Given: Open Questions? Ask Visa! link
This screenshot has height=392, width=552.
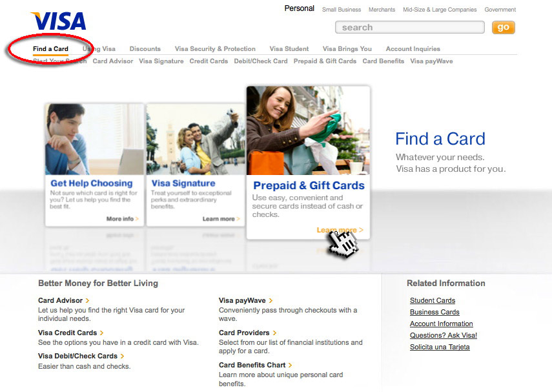Looking at the screenshot, I should 443,335.
